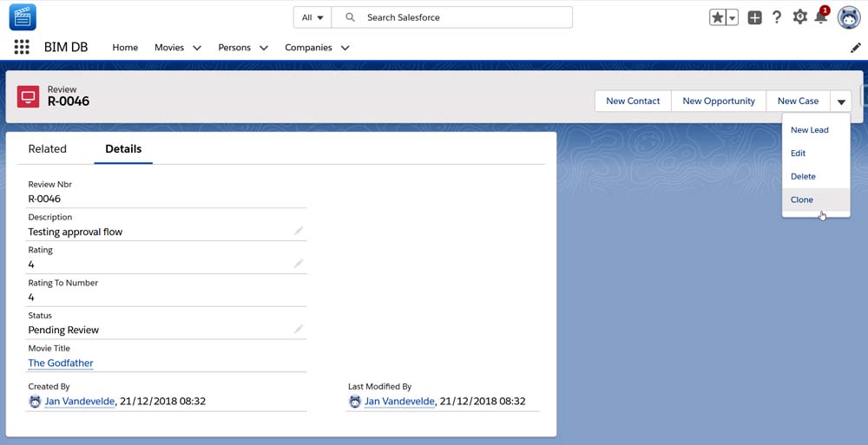The width and height of the screenshot is (868, 445).
Task: Click the R-0046 record title in the header
Action: coord(69,101)
